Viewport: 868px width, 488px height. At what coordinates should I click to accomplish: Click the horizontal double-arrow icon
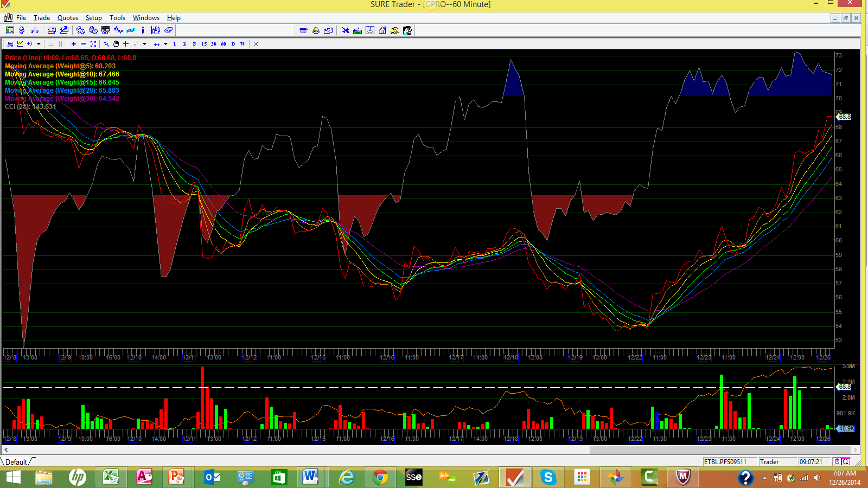(x=157, y=44)
